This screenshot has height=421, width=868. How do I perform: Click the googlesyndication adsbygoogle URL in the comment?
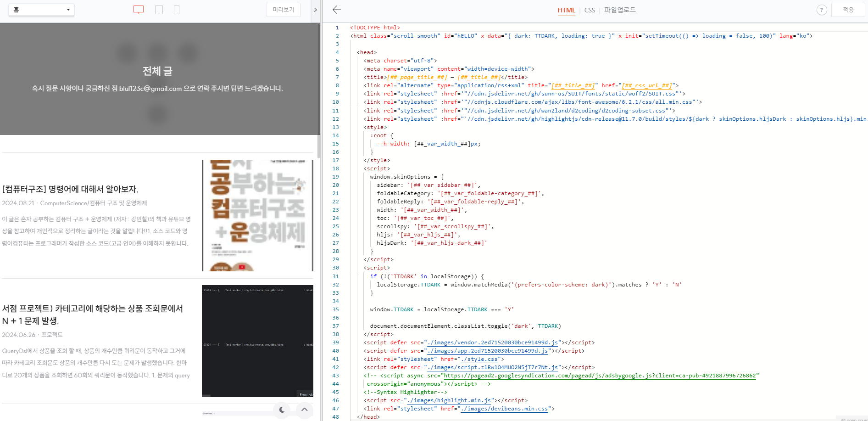point(600,376)
